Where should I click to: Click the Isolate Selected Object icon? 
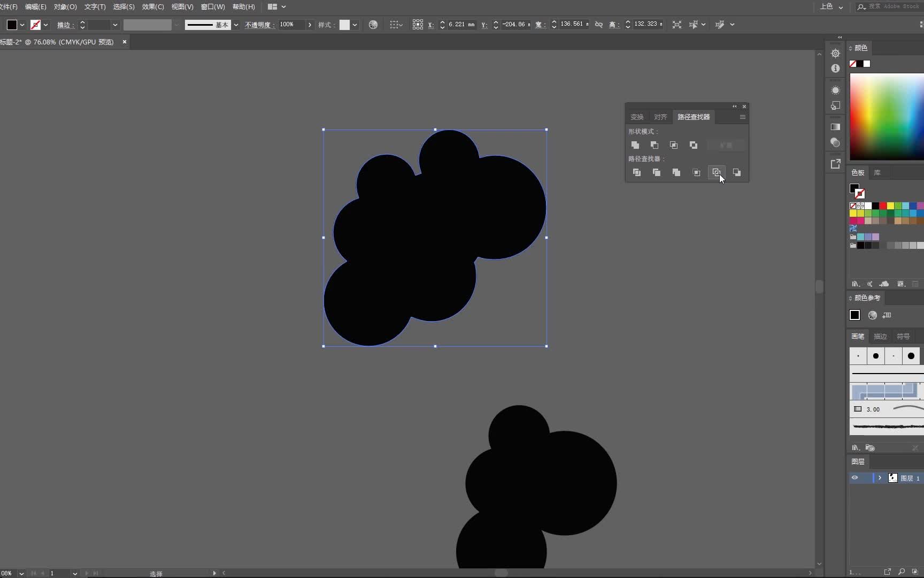(677, 25)
